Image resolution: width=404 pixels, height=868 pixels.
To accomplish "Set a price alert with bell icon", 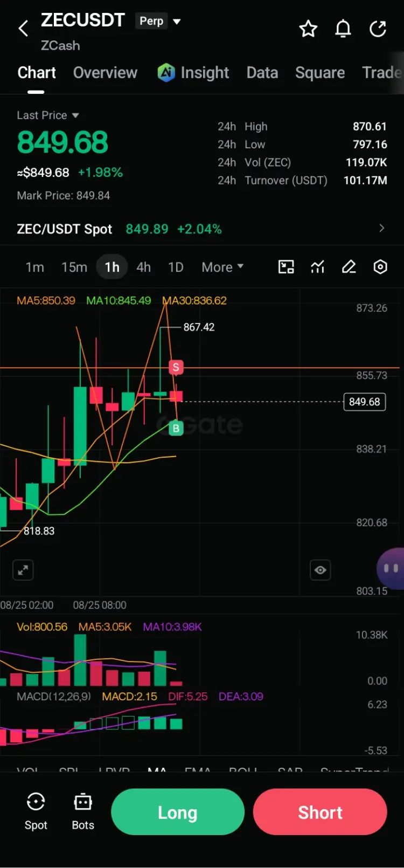I will [x=343, y=29].
